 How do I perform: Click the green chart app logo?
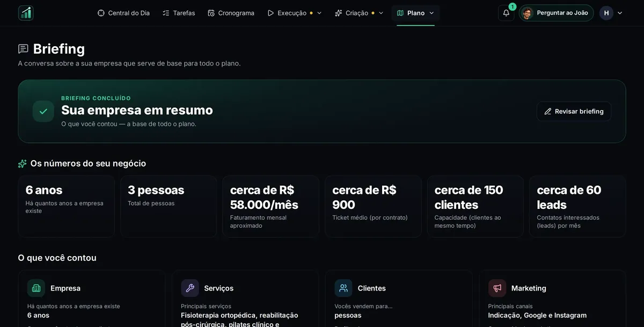pos(26,13)
